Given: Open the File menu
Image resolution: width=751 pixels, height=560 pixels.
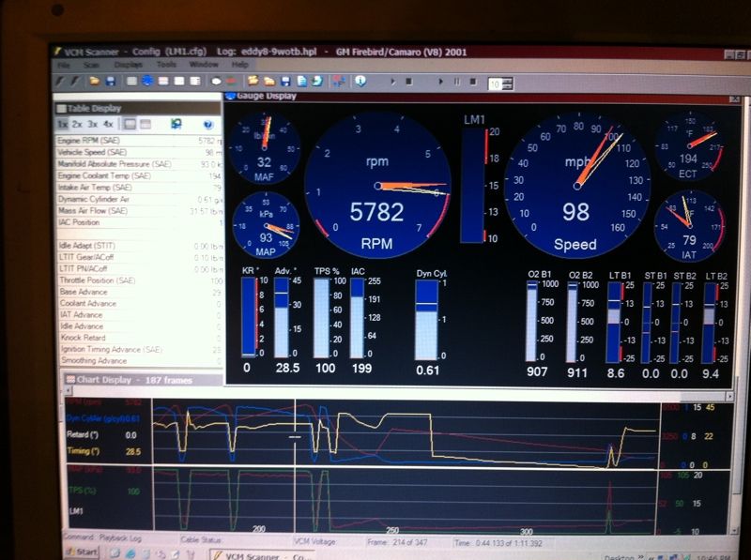Looking at the screenshot, I should coord(64,65).
